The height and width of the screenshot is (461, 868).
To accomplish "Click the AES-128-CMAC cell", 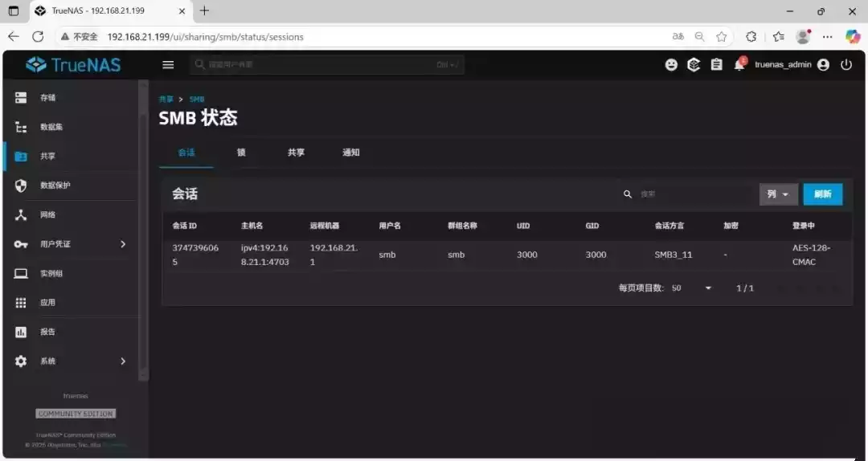I will [x=812, y=255].
